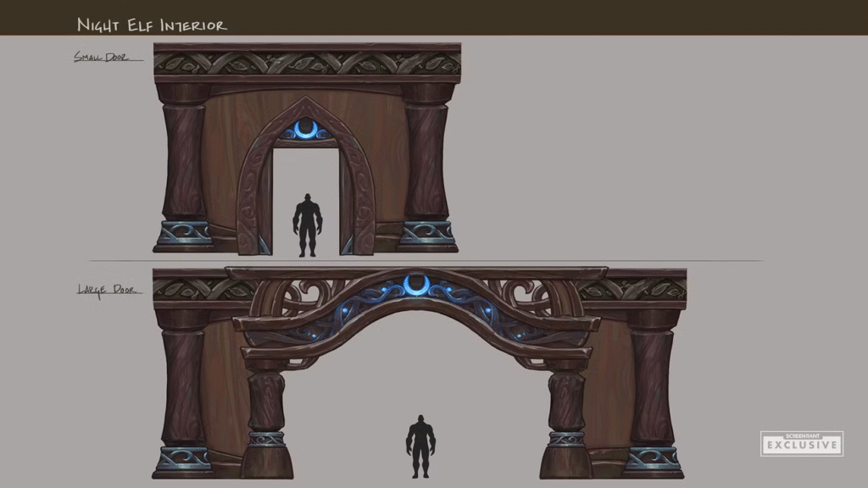Click the metal base of small door's right pillar
868x488 pixels.
pyautogui.click(x=427, y=233)
